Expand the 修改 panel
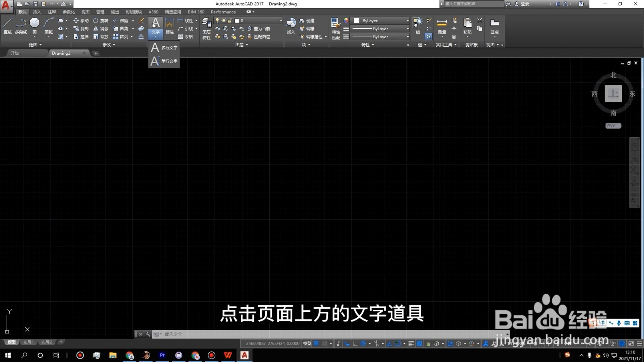Image resolution: width=644 pixels, height=362 pixels. (x=109, y=45)
